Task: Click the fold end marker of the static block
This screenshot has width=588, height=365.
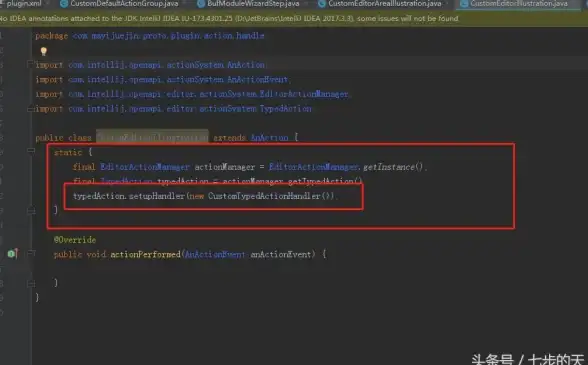Action: pyautogui.click(x=32, y=211)
